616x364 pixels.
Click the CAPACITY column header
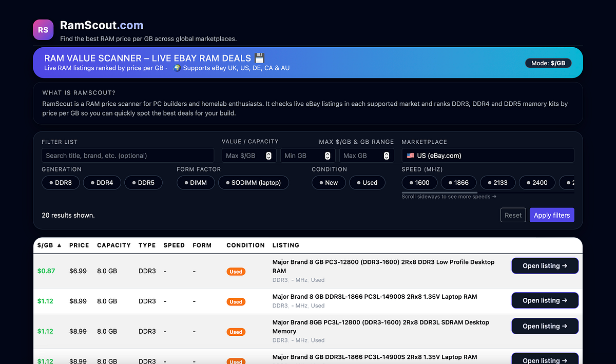tap(114, 245)
